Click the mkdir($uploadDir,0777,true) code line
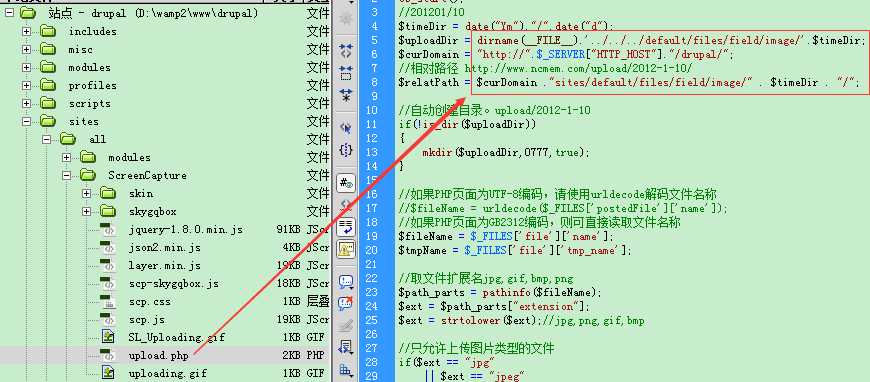 pyautogui.click(x=505, y=152)
